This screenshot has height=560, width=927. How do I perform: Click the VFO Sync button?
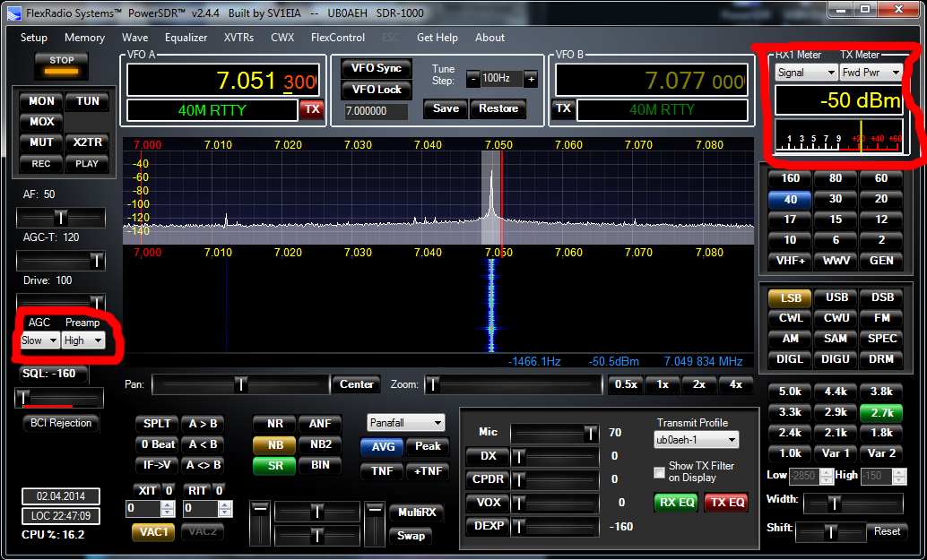coord(376,68)
